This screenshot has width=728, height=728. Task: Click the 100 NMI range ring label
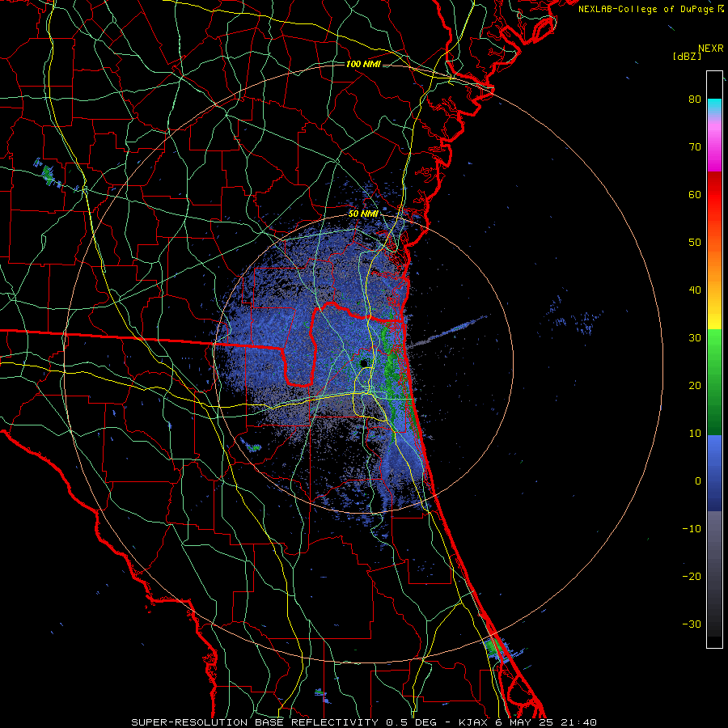tap(362, 64)
